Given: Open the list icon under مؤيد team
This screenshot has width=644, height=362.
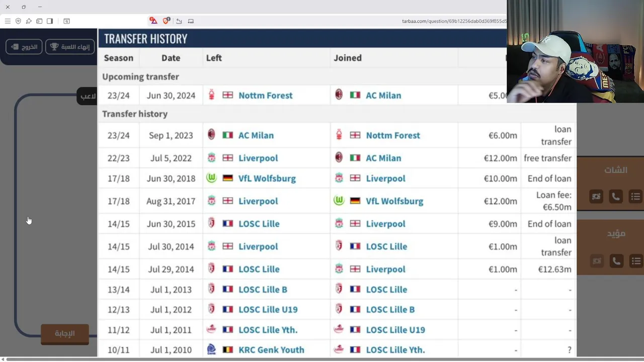Looking at the screenshot, I should [635, 261].
